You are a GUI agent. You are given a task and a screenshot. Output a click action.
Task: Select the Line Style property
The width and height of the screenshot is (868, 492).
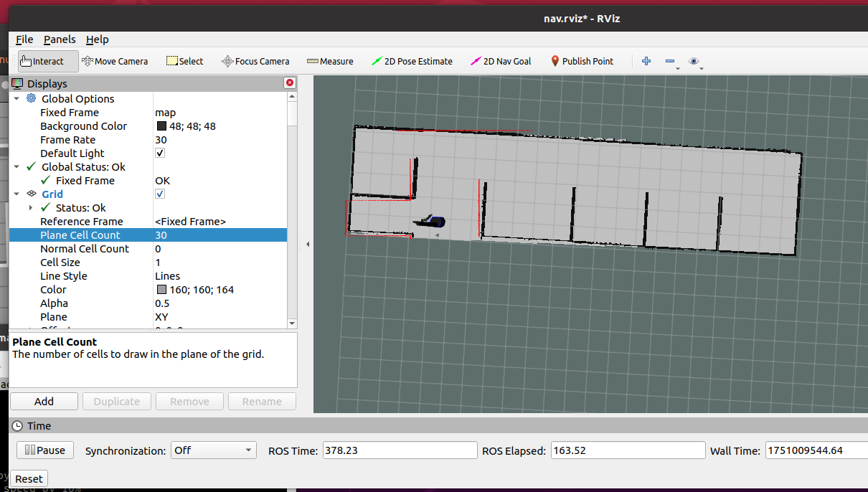tap(148, 275)
